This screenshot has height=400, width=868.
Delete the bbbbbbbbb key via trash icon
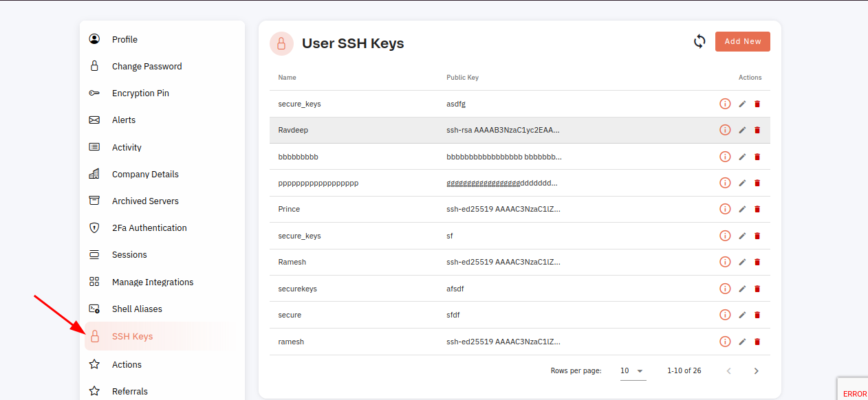coord(757,157)
